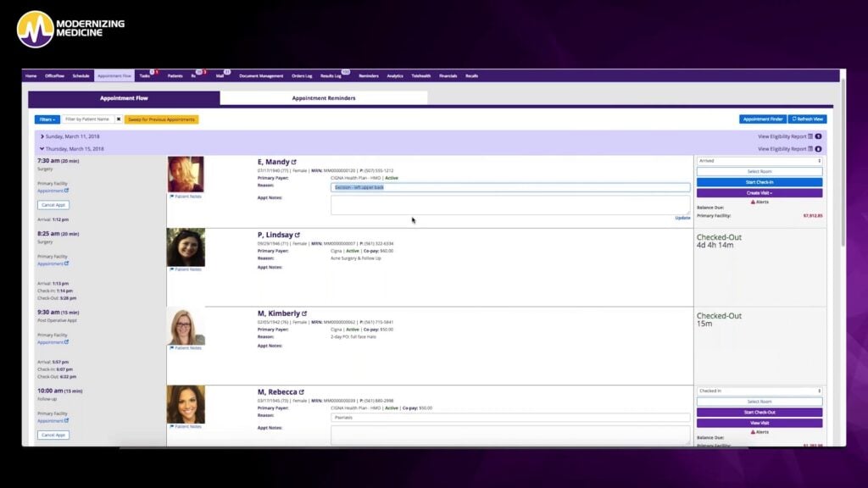Click Refresh View button

(808, 119)
